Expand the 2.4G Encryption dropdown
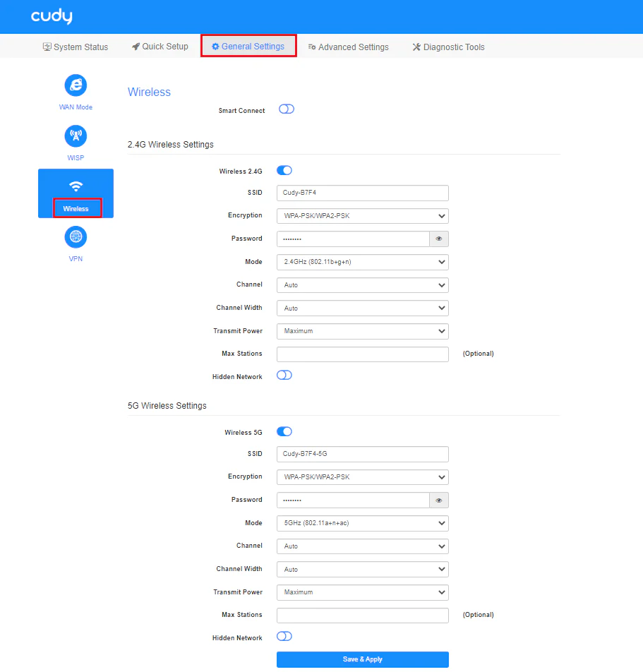 (362, 216)
